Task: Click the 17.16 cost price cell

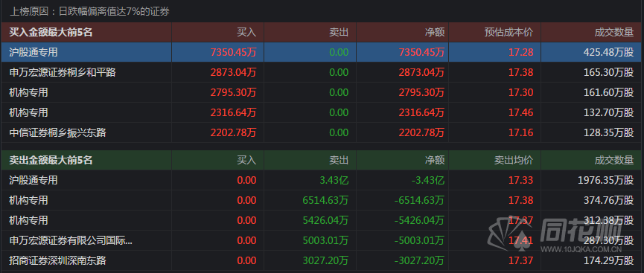Action: coord(521,132)
